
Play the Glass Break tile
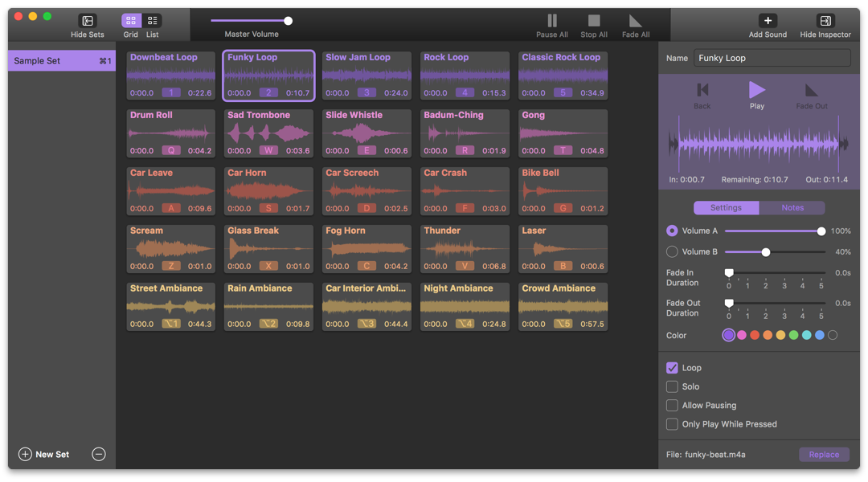[268, 249]
